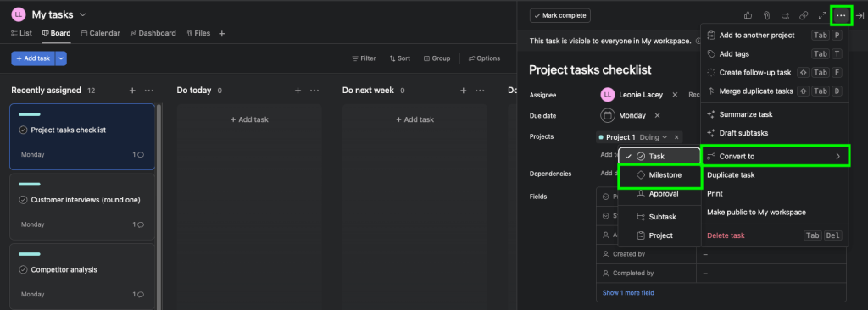Open the comments on the Project tasks checklist card
868x310 pixels.
138,155
